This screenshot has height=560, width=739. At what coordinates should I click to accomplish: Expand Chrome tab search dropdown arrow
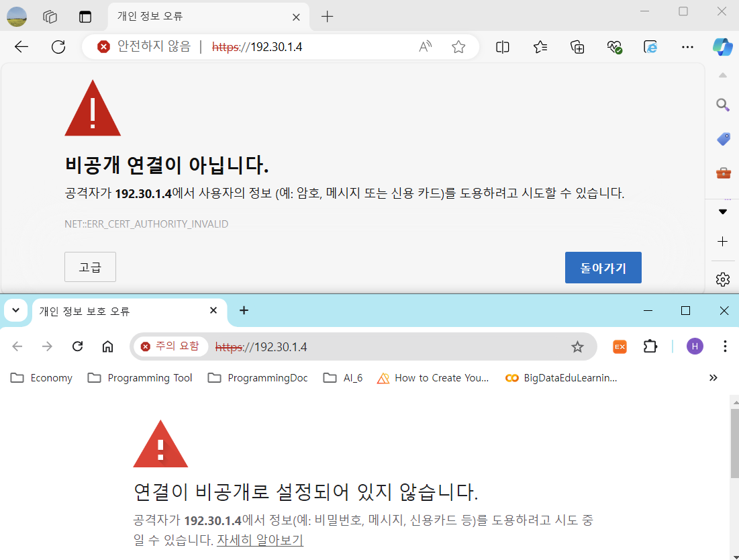click(15, 310)
